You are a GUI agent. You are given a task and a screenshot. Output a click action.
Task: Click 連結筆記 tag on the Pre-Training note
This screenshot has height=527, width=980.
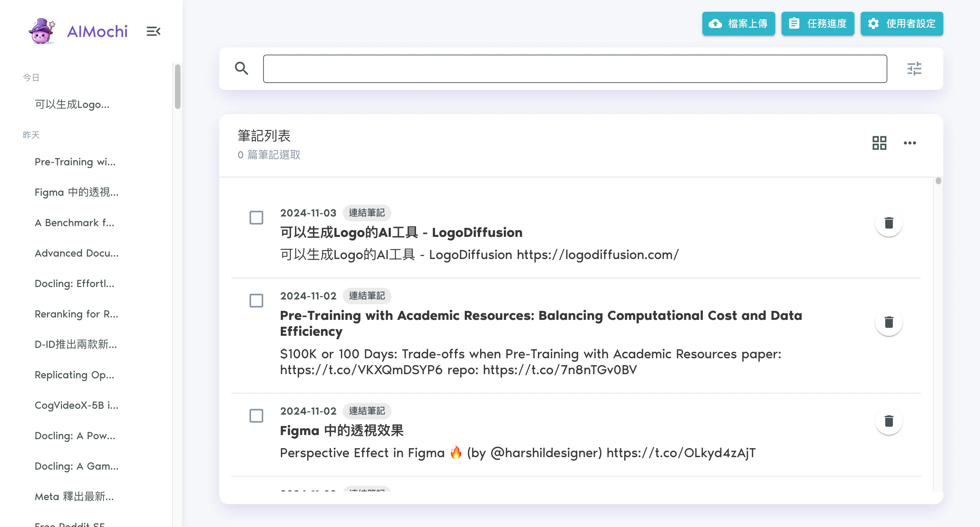(367, 296)
